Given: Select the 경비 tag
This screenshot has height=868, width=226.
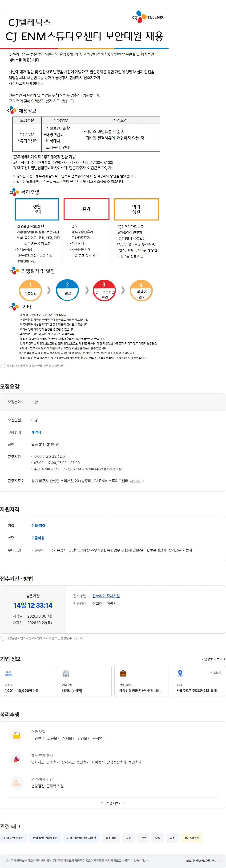Looking at the screenshot, I should pos(129,838).
